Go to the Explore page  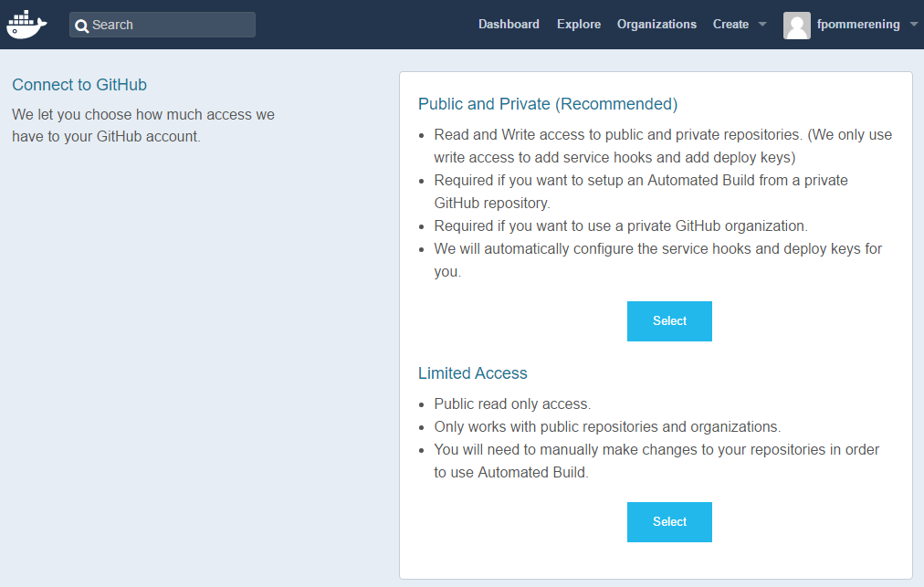[579, 24]
